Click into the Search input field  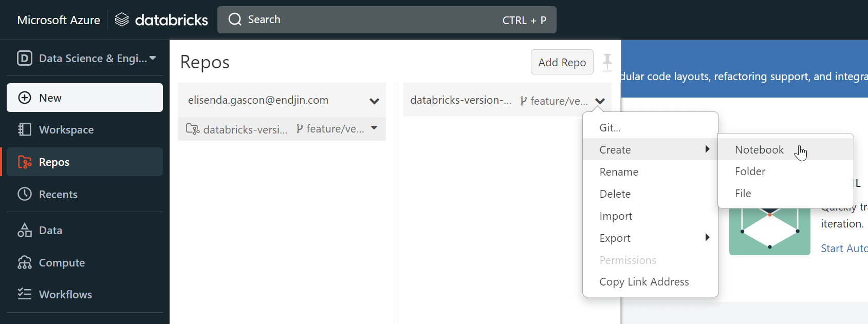tap(386, 20)
